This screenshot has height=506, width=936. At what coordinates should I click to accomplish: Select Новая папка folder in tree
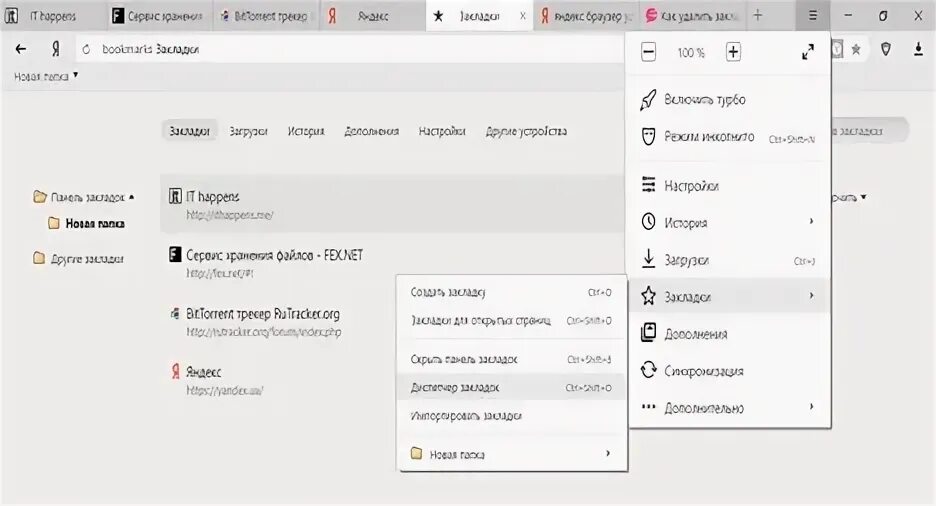point(87,223)
